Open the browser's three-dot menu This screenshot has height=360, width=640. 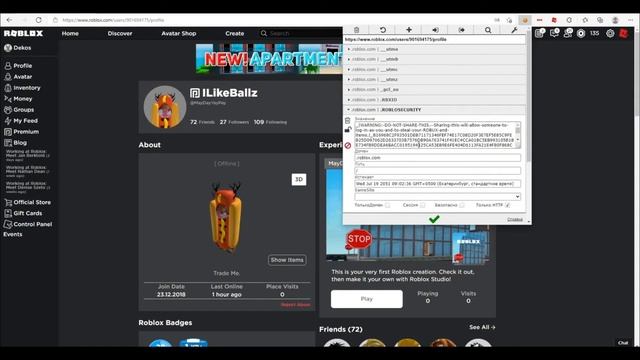click(630, 20)
